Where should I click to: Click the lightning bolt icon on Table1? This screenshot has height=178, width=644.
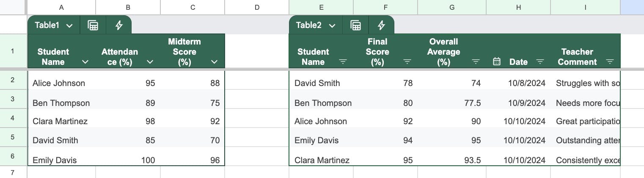pyautogui.click(x=119, y=25)
